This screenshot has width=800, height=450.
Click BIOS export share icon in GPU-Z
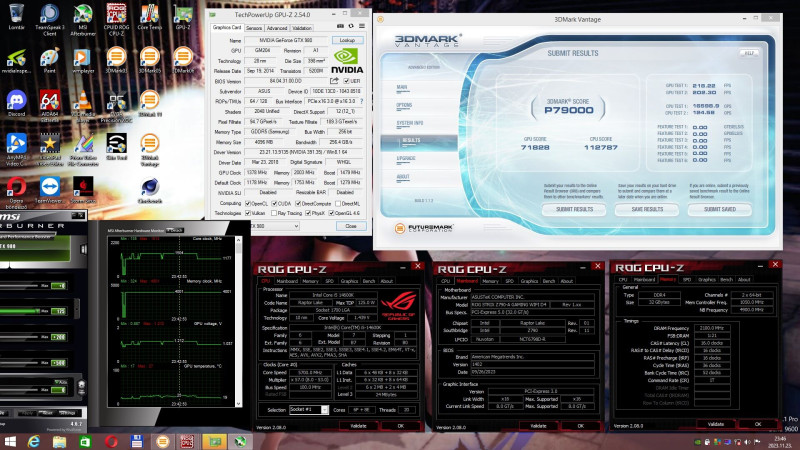tap(334, 81)
